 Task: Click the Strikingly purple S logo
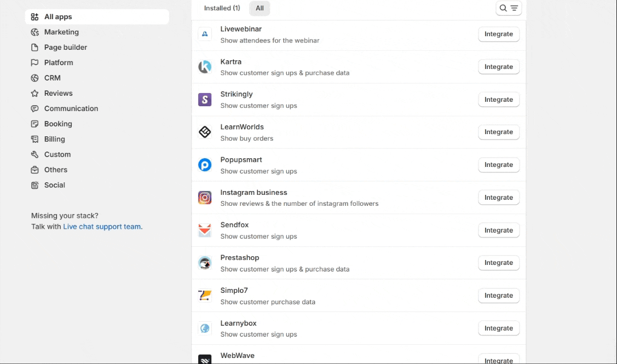[205, 100]
